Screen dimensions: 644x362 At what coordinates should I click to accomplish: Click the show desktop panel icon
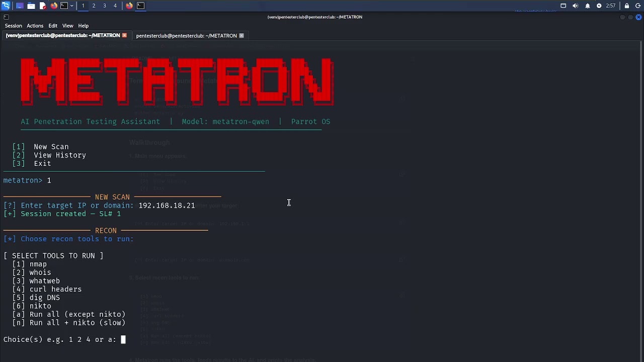point(20,6)
